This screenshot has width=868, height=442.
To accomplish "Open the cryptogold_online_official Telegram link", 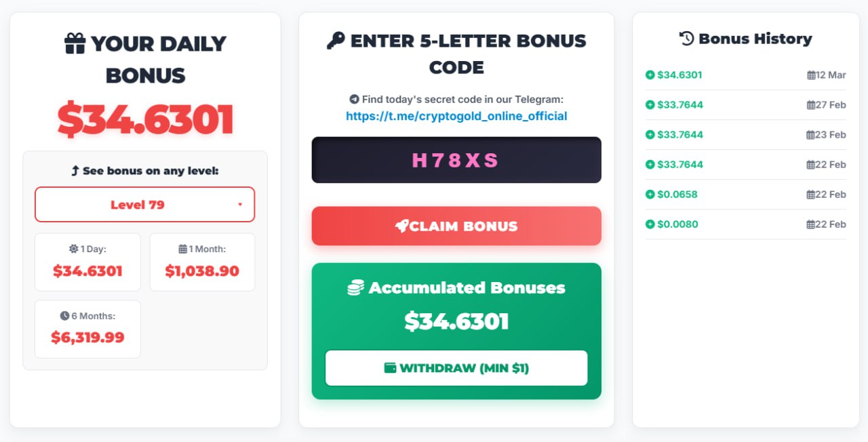I will coord(456,116).
